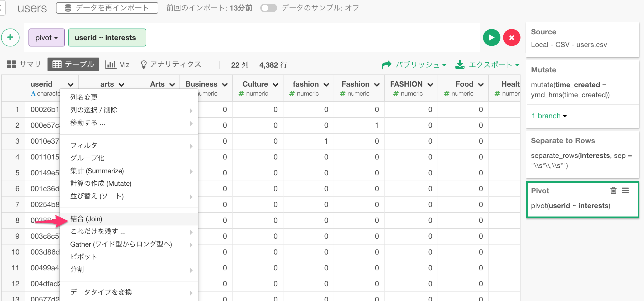Select Gather wide-to-long menu item
Viewport: 644px width, 301px height.
(x=129, y=244)
